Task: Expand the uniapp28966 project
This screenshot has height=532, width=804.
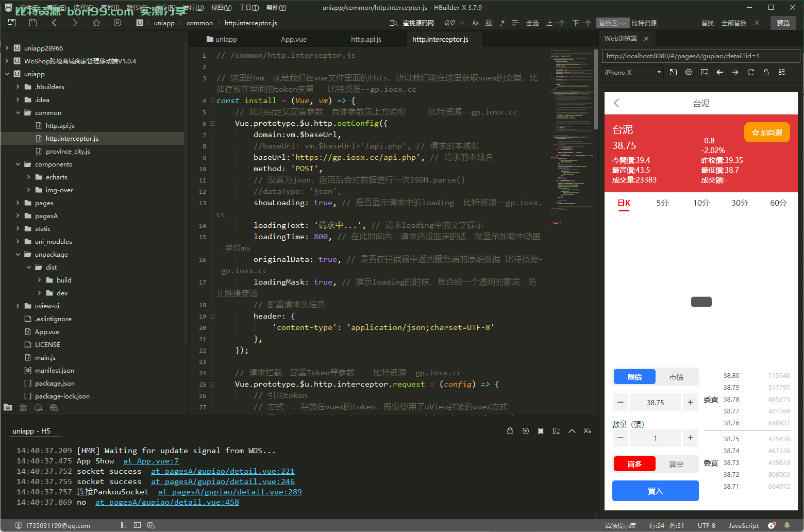Action: point(7,48)
